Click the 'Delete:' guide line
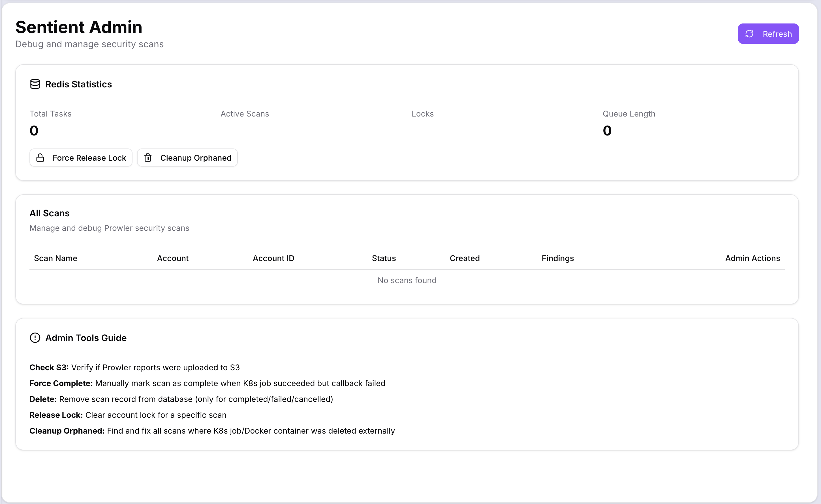Viewport: 821px width, 504px height. coord(181,399)
